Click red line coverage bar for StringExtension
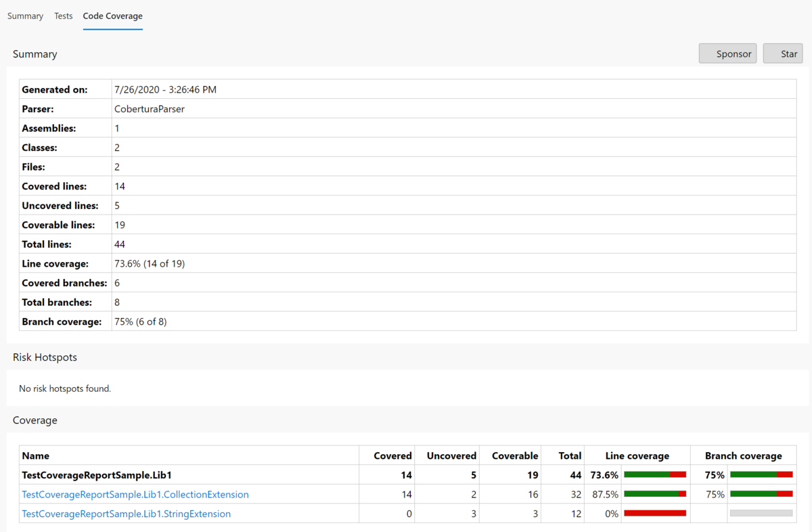Image resolution: width=812 pixels, height=532 pixels. [655, 514]
